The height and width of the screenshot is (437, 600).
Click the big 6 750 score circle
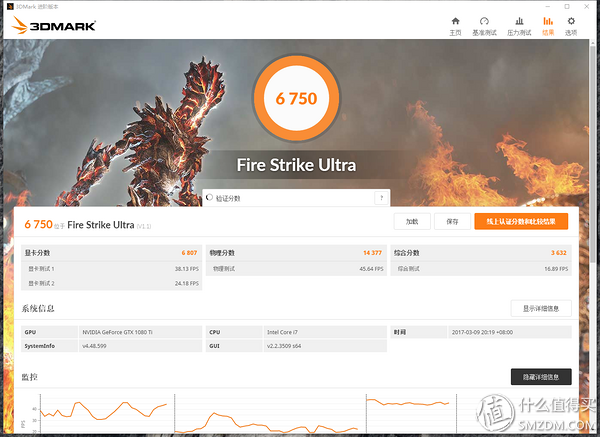pyautogui.click(x=297, y=98)
